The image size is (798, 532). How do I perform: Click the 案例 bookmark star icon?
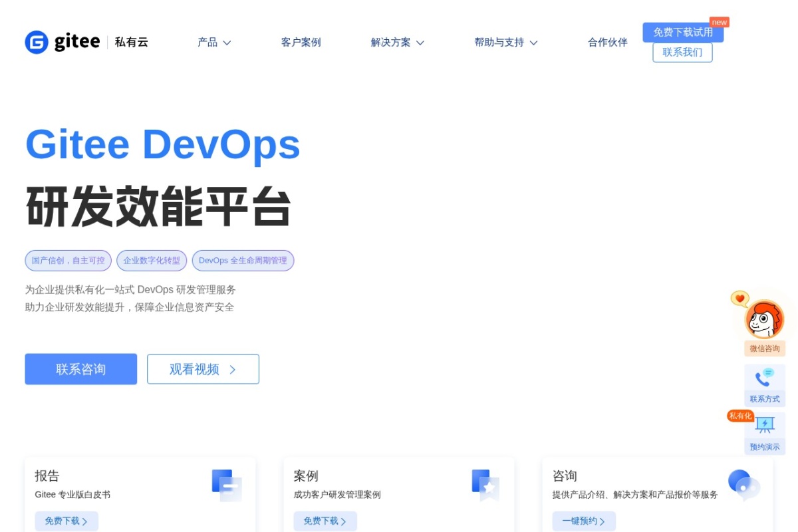pyautogui.click(x=485, y=485)
